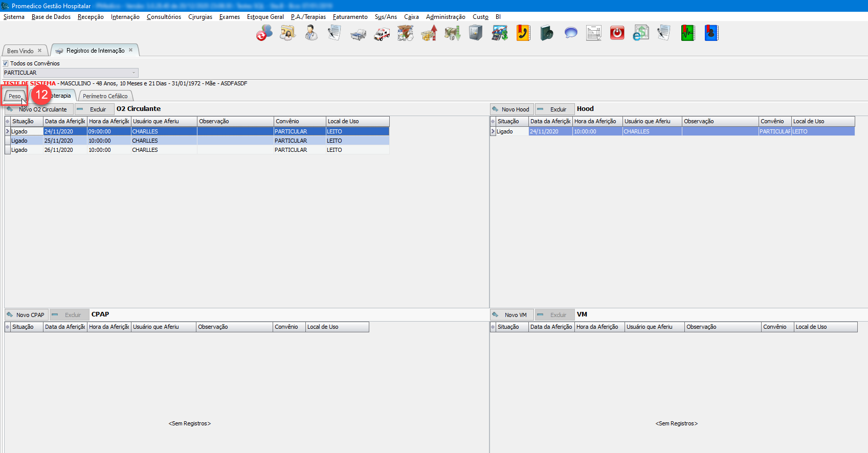Open the Internação menu
The image size is (868, 453).
click(125, 17)
